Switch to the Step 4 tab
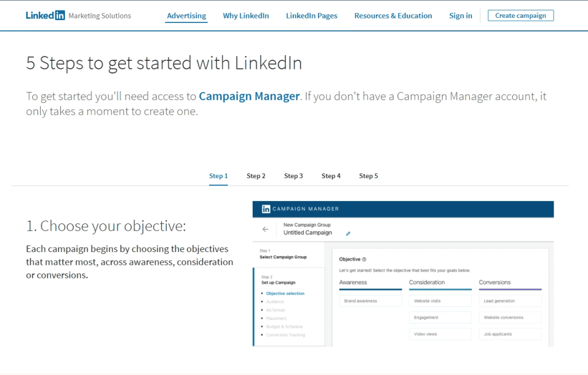This screenshot has width=588, height=375. [331, 176]
